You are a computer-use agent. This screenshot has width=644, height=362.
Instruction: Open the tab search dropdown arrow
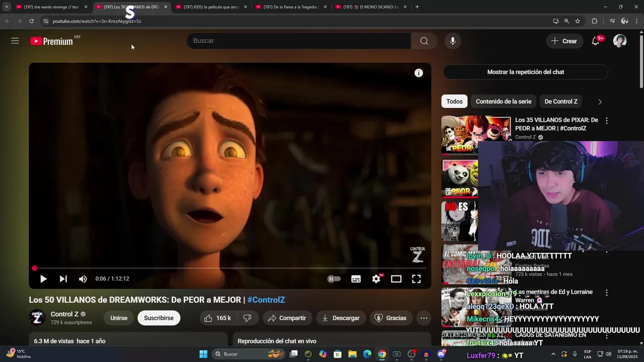tap(7, 7)
